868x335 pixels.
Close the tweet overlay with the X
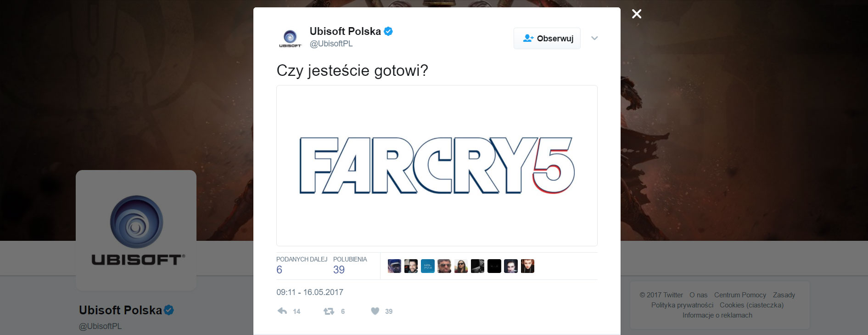637,14
